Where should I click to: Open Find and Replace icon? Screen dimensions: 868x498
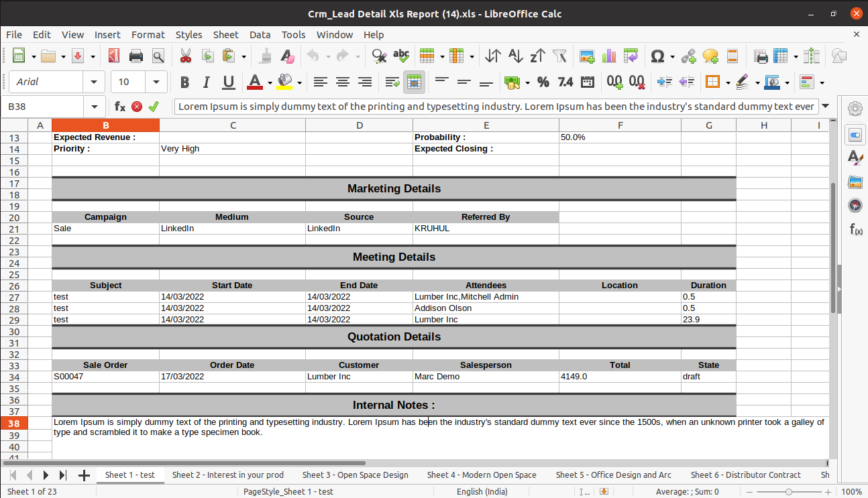tap(380, 56)
